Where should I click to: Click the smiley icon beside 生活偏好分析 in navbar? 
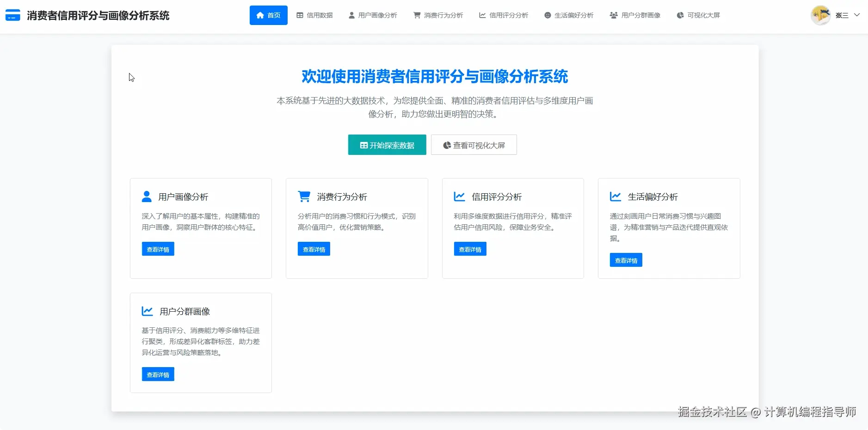pos(548,15)
